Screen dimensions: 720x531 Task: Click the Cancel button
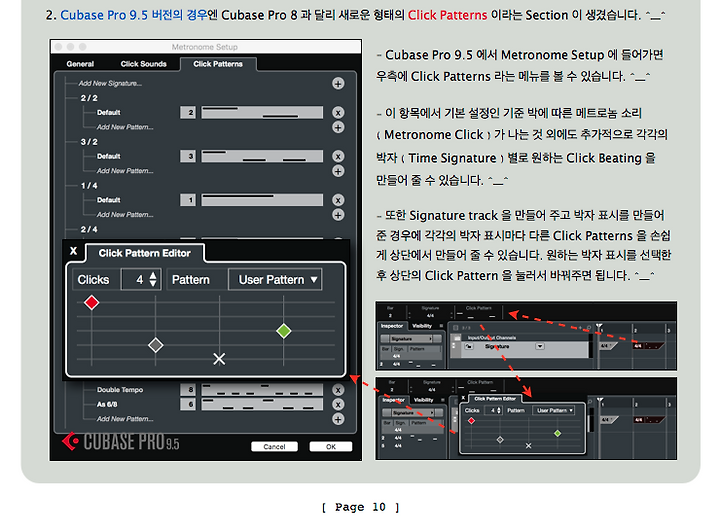[274, 446]
